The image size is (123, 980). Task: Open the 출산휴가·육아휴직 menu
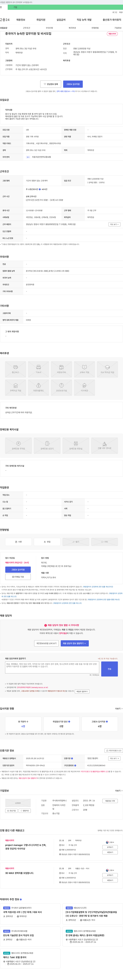(x=112, y=20)
